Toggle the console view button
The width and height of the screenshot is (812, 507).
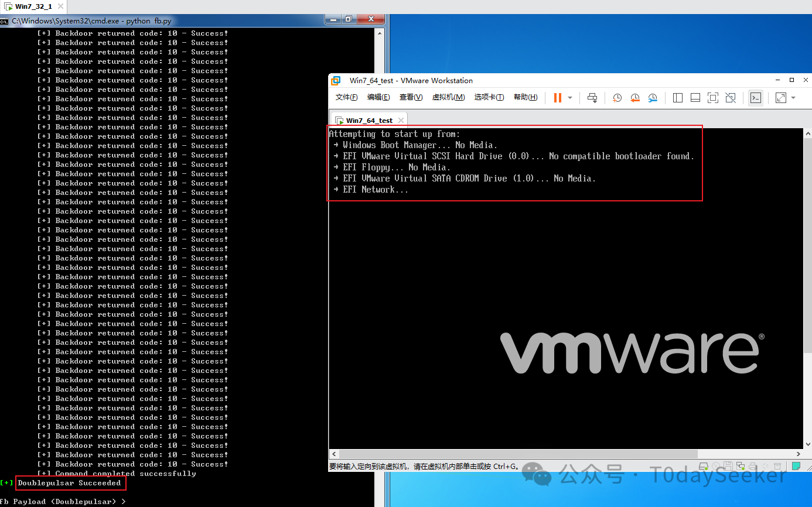756,98
